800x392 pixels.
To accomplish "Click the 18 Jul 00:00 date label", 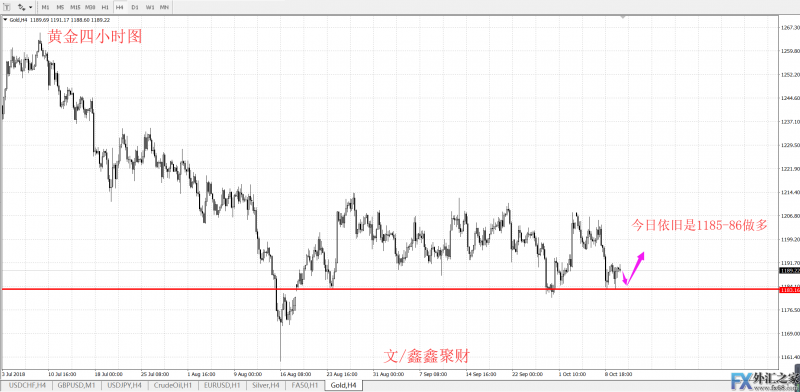I will (110, 374).
